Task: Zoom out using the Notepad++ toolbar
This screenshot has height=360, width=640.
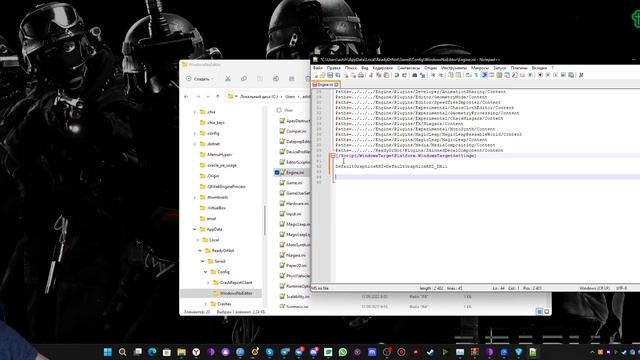Action: [x=441, y=75]
